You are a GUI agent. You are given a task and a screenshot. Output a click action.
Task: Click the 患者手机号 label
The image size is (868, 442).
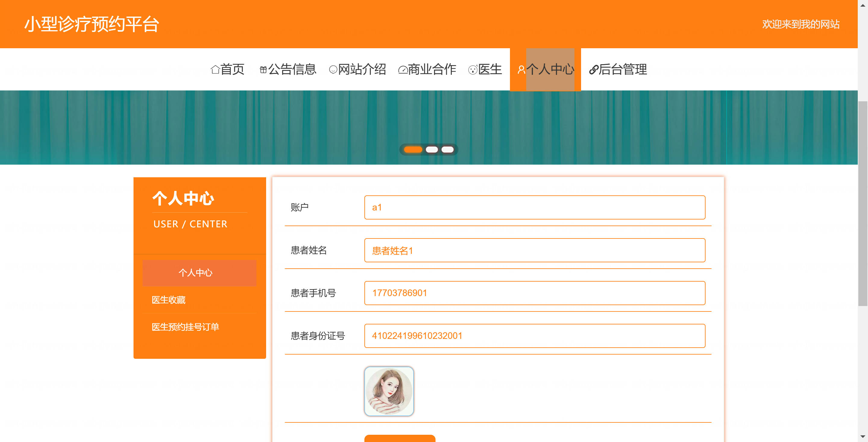(x=313, y=293)
